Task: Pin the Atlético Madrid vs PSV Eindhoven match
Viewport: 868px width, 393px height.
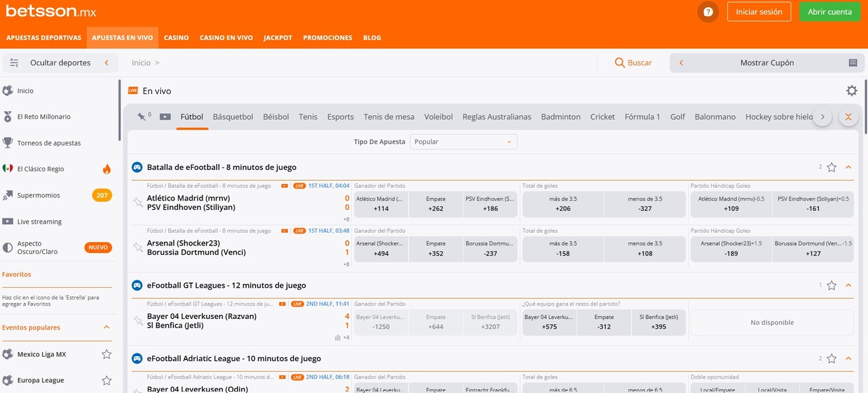Action: 138,202
